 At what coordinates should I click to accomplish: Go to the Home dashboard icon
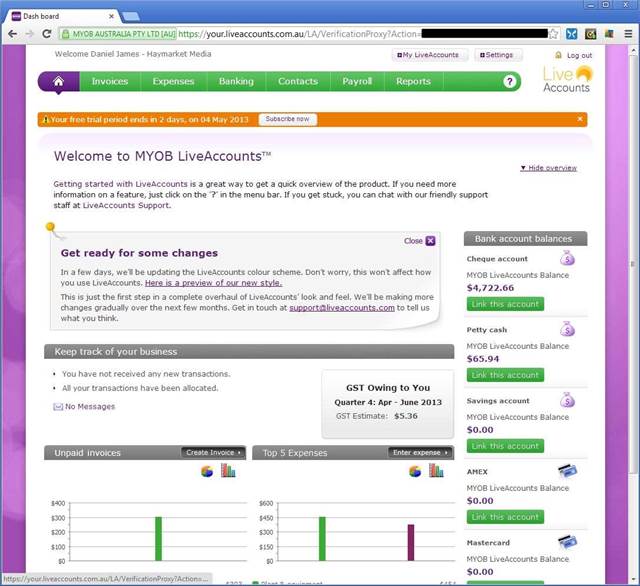point(58,81)
